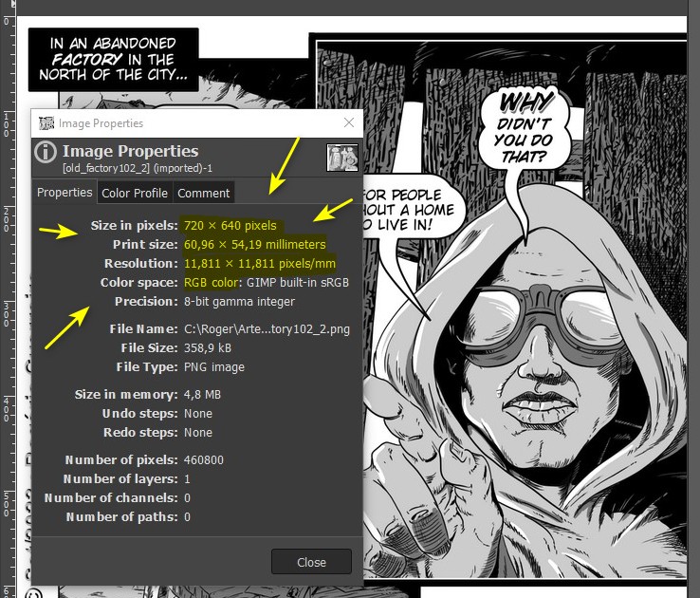Click the 'None' value beside Redo steps
This screenshot has height=598, width=700.
pos(198,433)
